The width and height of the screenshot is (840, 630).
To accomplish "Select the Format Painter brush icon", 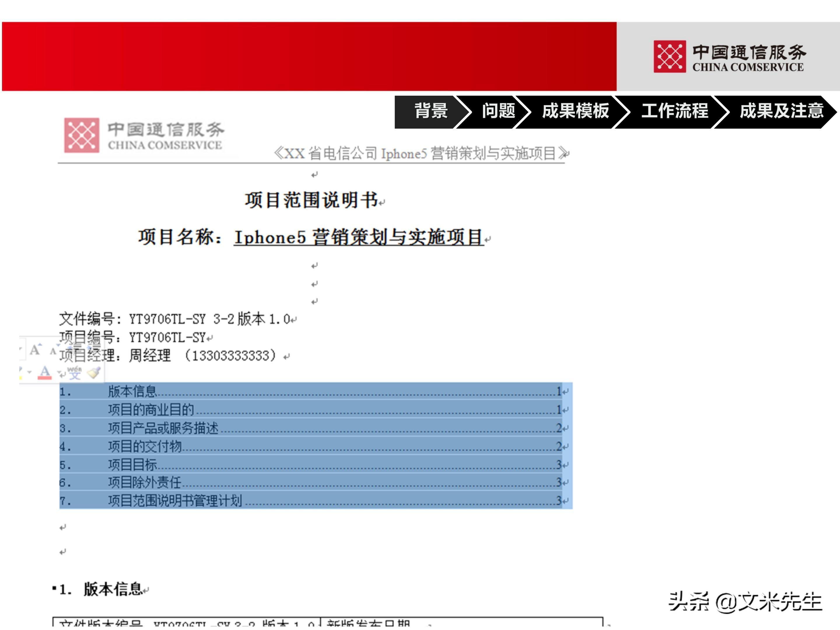I will point(94,372).
